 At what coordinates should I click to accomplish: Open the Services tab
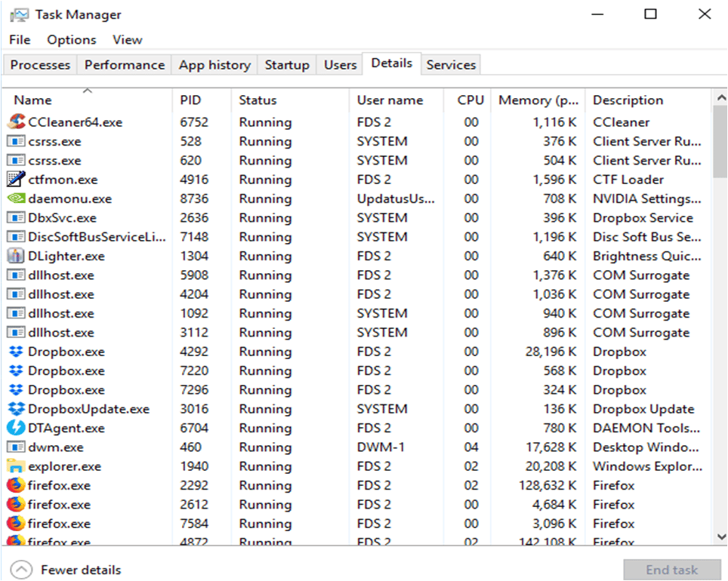(451, 64)
